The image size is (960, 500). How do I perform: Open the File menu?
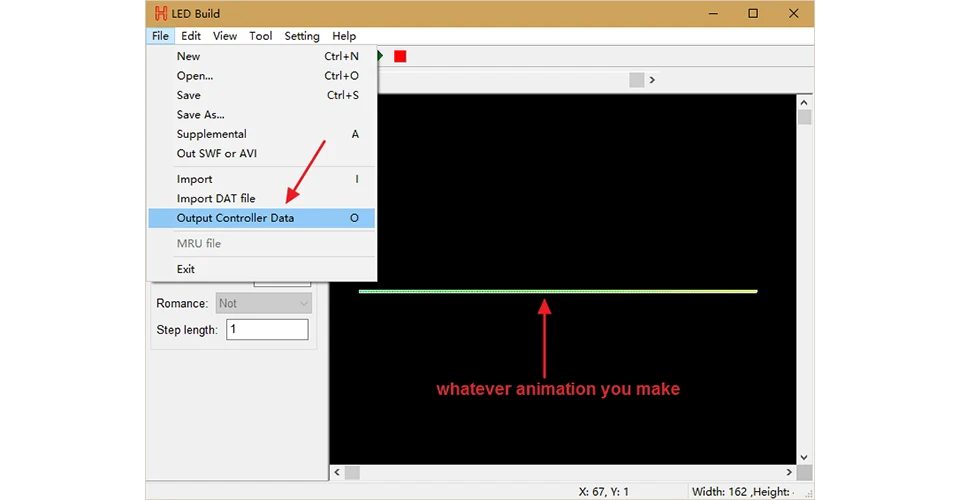pos(160,36)
